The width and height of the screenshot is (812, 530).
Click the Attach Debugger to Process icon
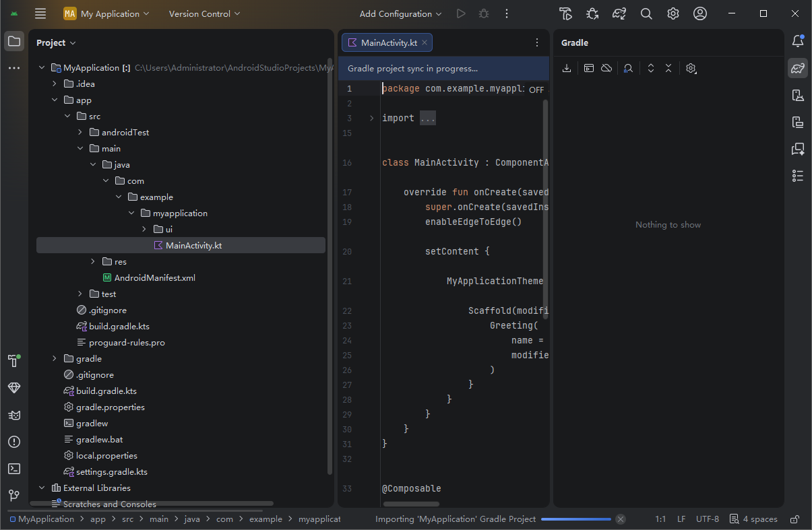pos(592,13)
